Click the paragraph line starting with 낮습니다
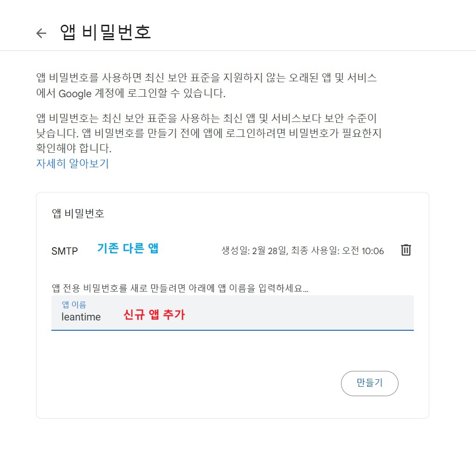The image size is (476, 455). [209, 133]
